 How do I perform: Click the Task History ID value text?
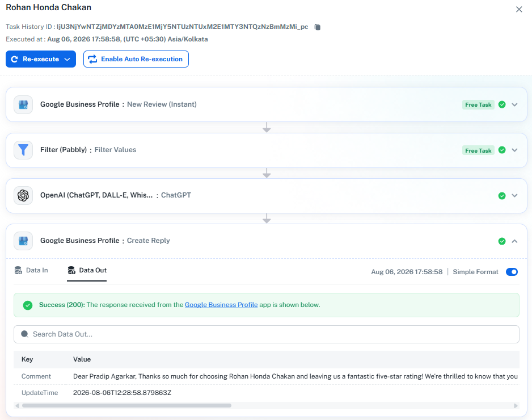(x=182, y=27)
